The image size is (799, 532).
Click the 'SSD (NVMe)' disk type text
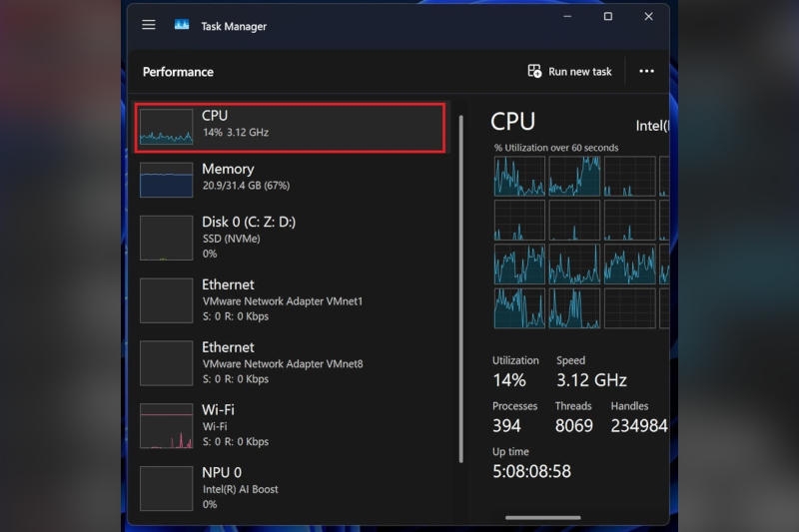click(232, 239)
